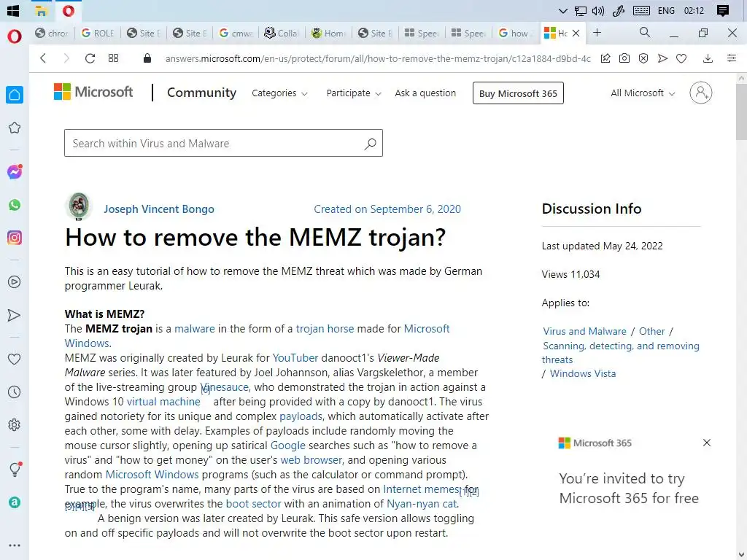
Task: Open the Player icon in the sidebar
Action: tap(15, 282)
